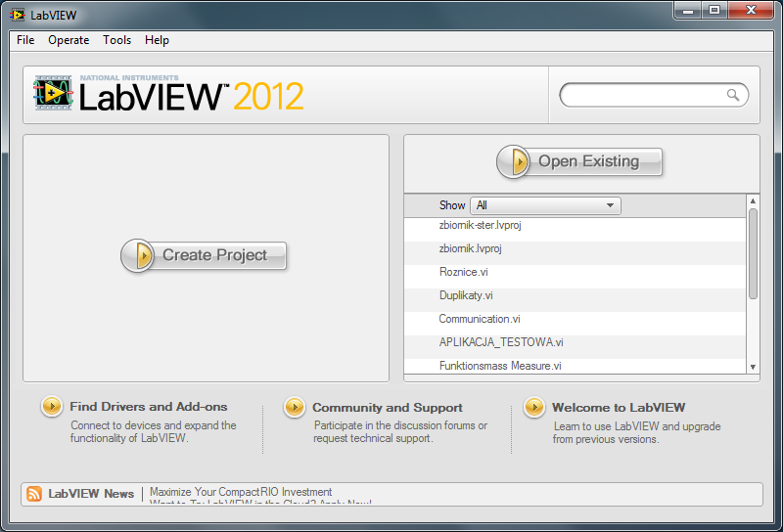This screenshot has width=783, height=532.
Task: Open the Maximize Your CompactRIO Investment news
Action: (241, 492)
